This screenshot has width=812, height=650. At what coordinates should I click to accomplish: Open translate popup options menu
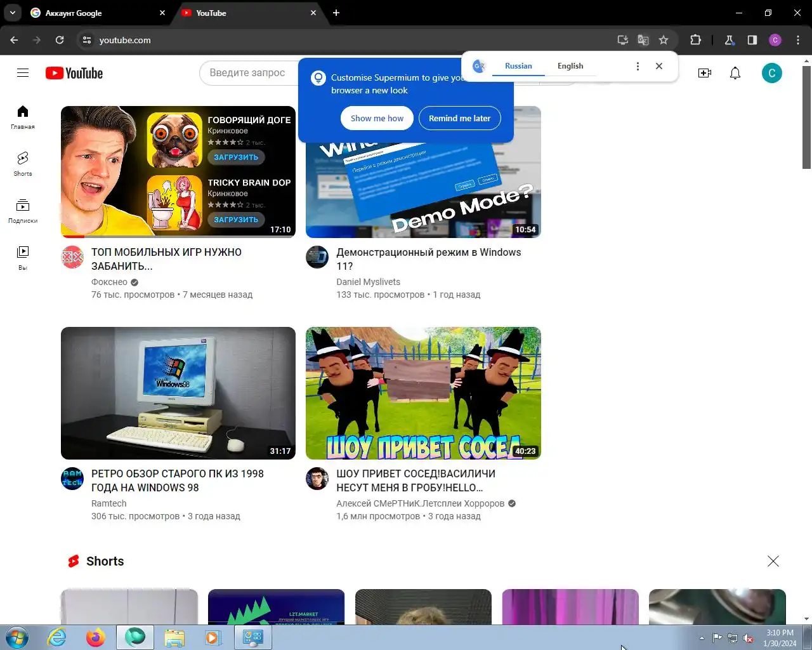[638, 66]
